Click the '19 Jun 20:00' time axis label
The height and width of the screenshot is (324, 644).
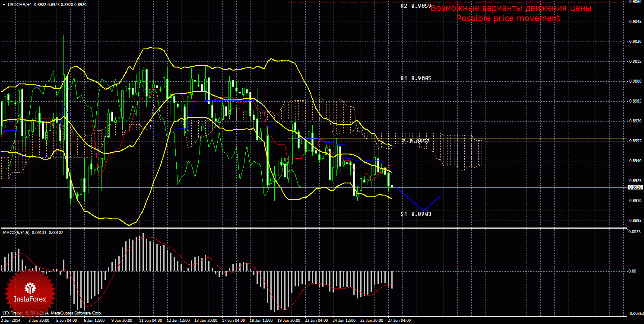coord(289,321)
